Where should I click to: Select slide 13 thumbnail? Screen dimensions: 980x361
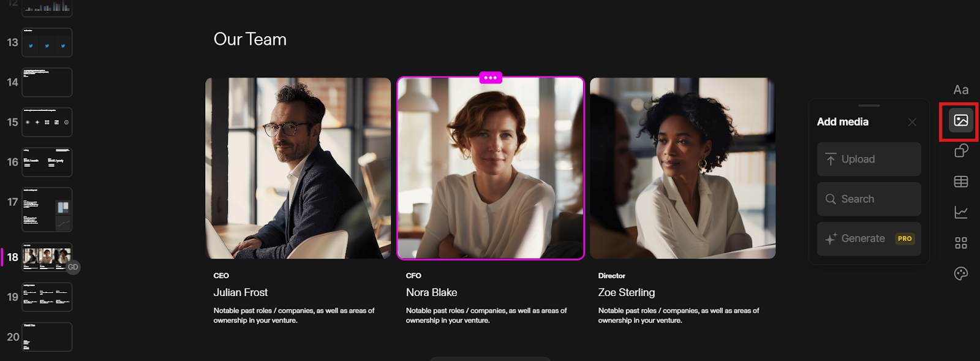pyautogui.click(x=47, y=43)
